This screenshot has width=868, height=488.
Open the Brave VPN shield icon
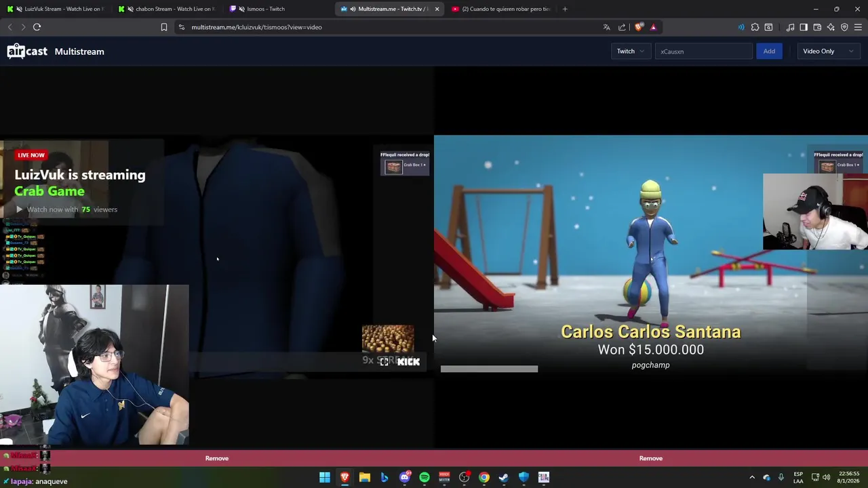pyautogui.click(x=844, y=27)
